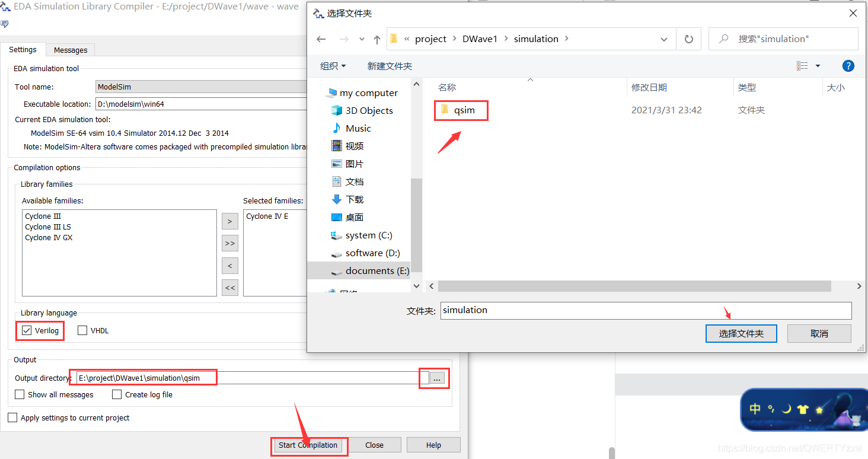868x459 pixels.
Task: Browse for output directory
Action: [438, 378]
